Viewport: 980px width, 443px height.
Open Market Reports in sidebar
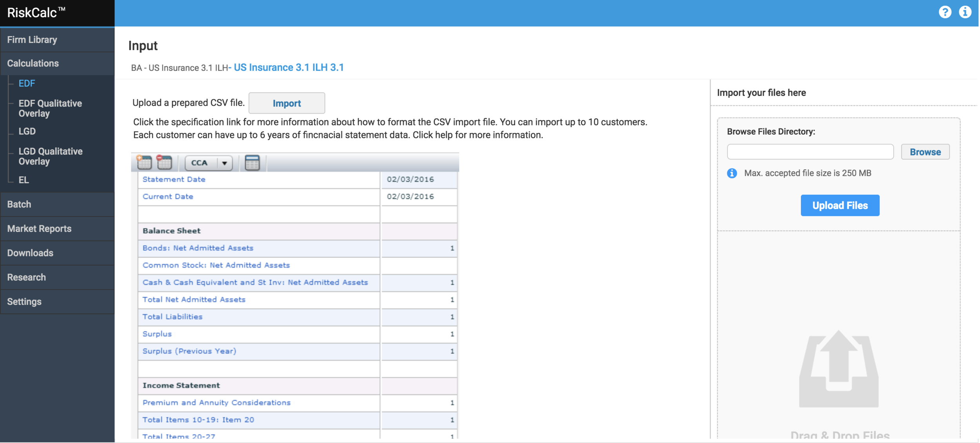pyautogui.click(x=39, y=228)
